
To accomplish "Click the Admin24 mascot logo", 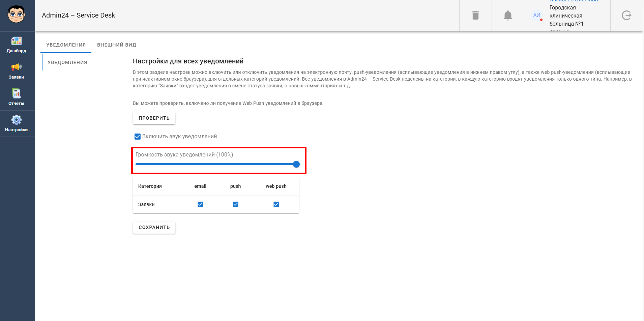I will [x=16, y=14].
